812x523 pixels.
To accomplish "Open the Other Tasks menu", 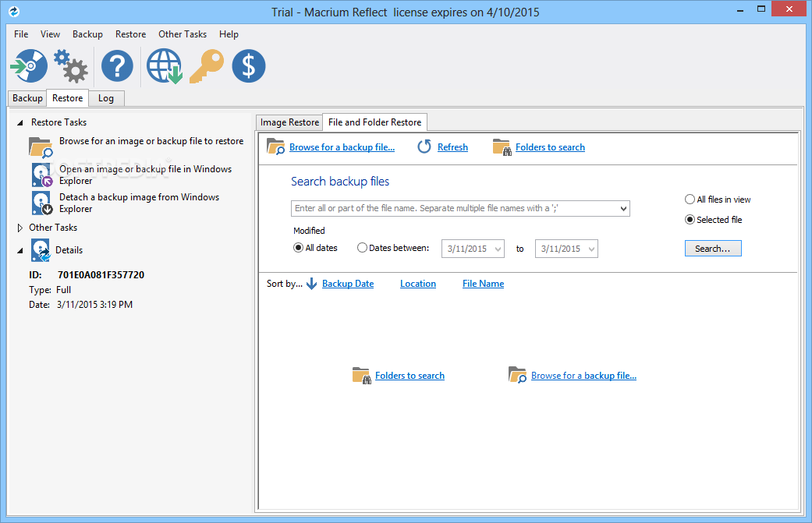I will coord(183,34).
